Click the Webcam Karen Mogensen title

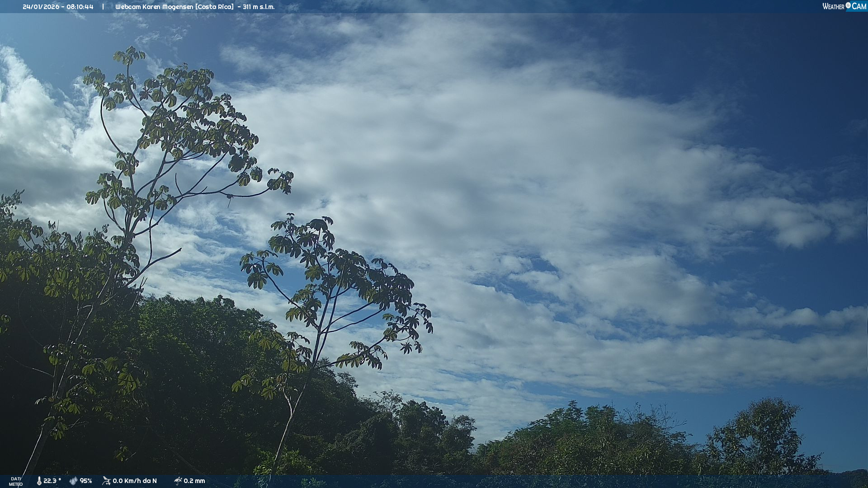pyautogui.click(x=154, y=7)
